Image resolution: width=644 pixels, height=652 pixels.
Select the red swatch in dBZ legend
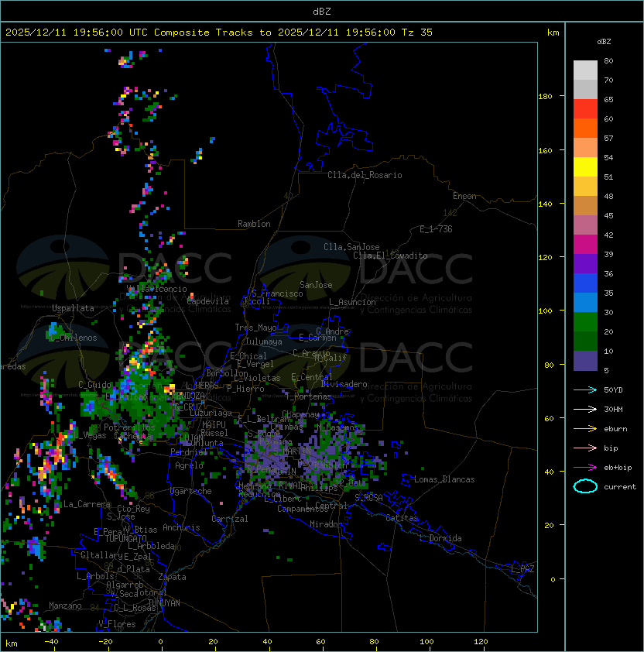pos(585,109)
